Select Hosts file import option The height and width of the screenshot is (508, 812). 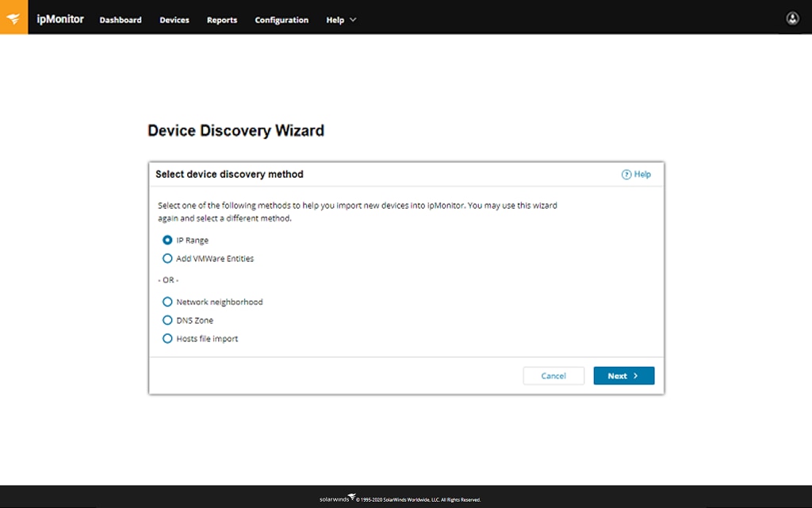tap(167, 338)
